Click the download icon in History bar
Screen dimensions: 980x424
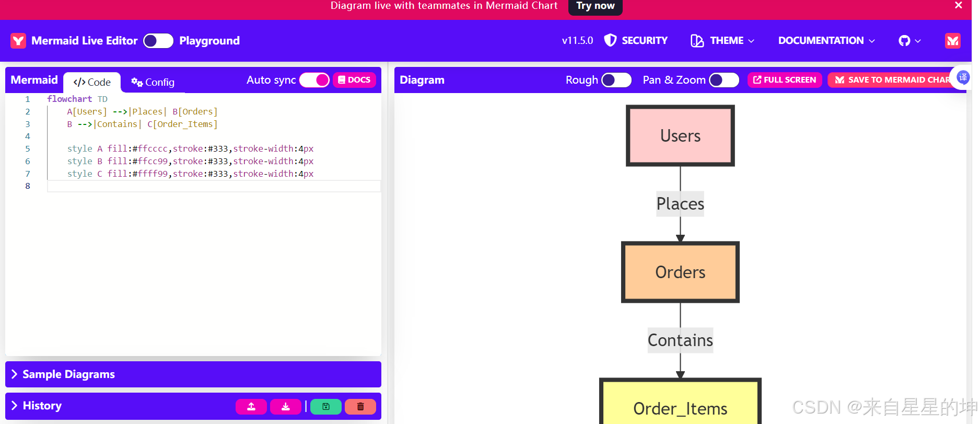286,406
